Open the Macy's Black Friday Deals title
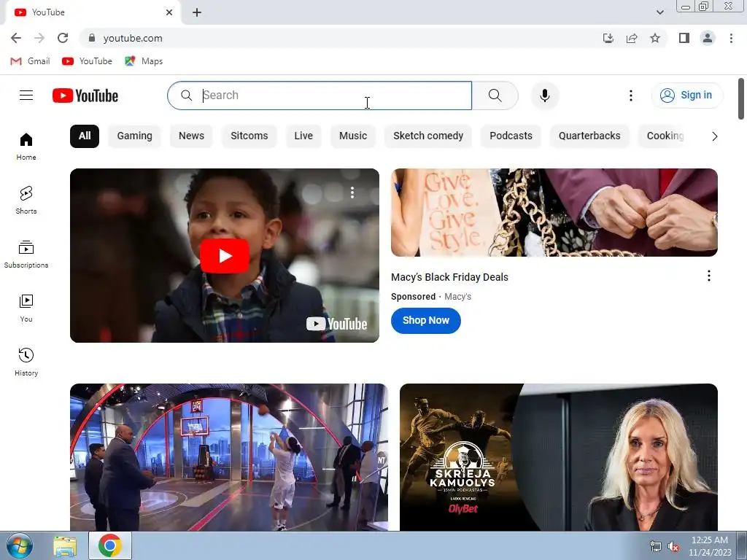Viewport: 747px width, 560px height. point(449,277)
